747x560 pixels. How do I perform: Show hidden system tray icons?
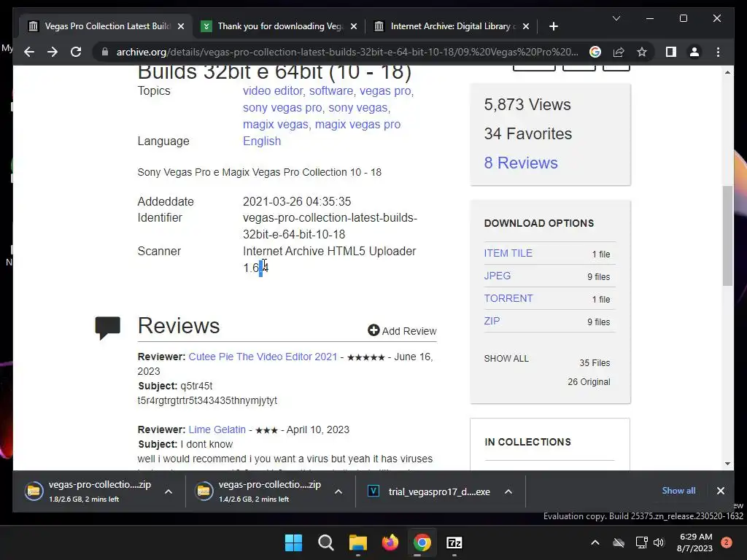[x=595, y=542]
